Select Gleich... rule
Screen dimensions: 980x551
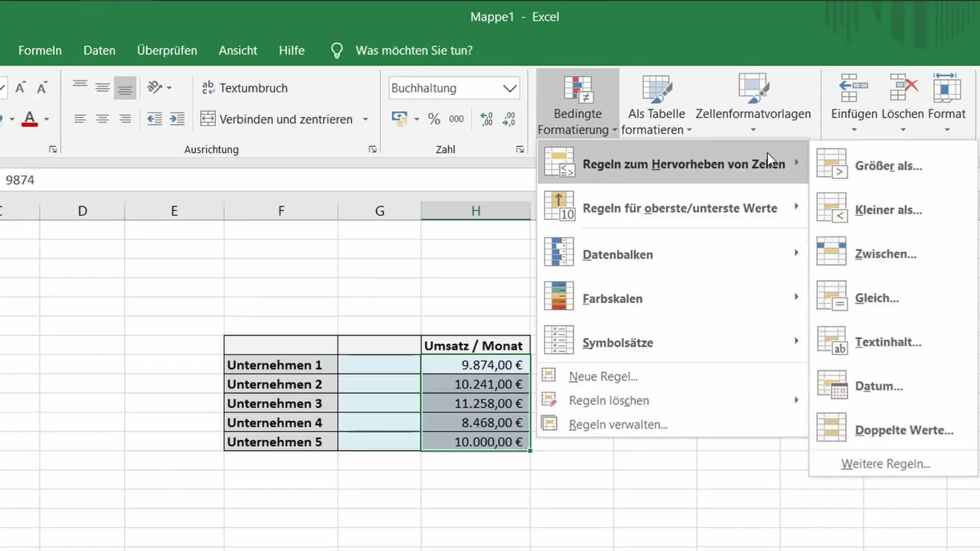(893, 298)
